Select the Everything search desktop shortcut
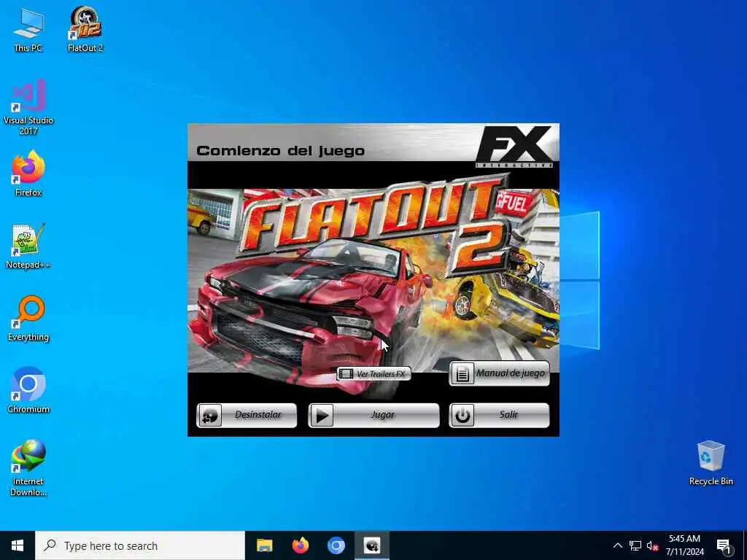This screenshot has width=747, height=560. click(x=28, y=319)
